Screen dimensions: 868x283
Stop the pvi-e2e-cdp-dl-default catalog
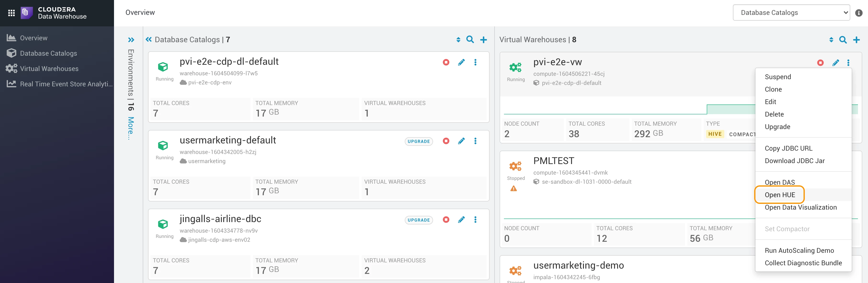click(446, 62)
